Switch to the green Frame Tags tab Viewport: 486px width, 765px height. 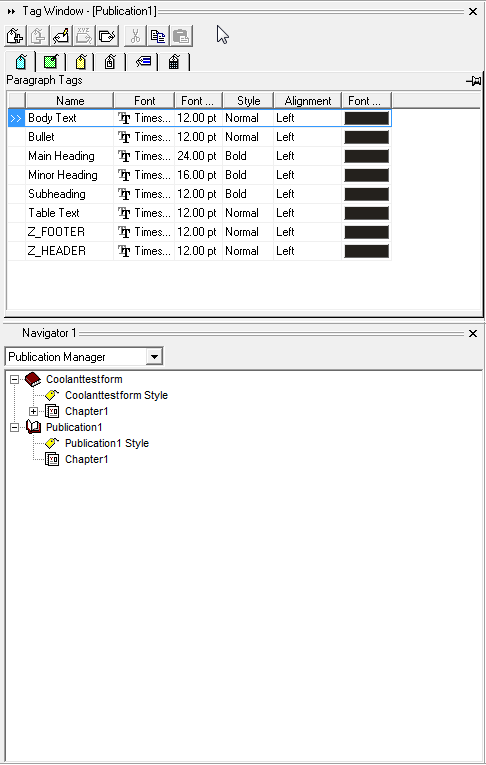[50, 62]
